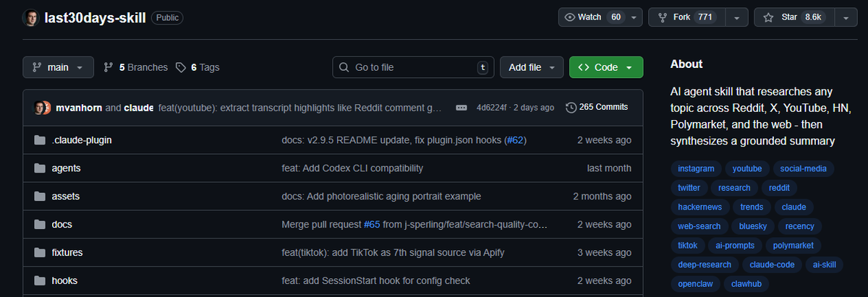Select the bluesky topic tag
This screenshot has width=868, height=297.
[x=752, y=226]
